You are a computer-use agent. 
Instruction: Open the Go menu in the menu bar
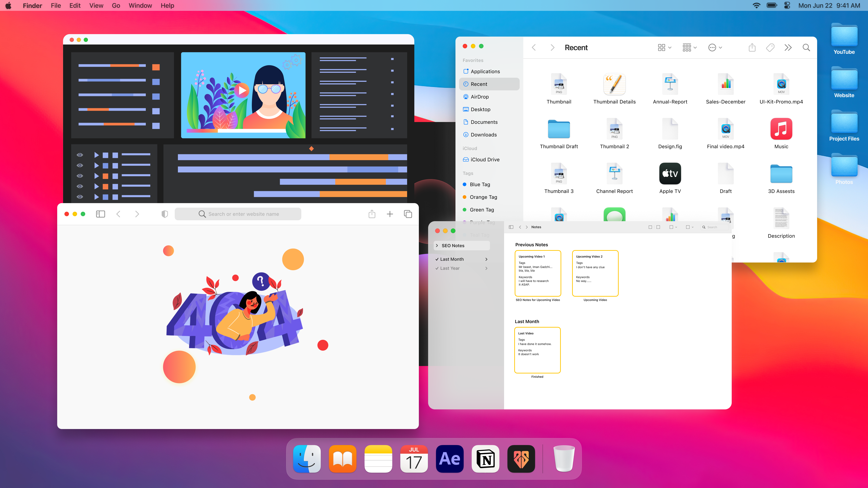click(116, 5)
